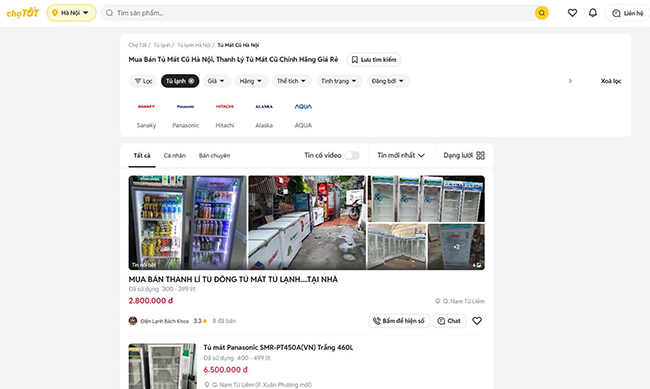
Task: Select the Sanaky brand logo
Action: (x=146, y=107)
